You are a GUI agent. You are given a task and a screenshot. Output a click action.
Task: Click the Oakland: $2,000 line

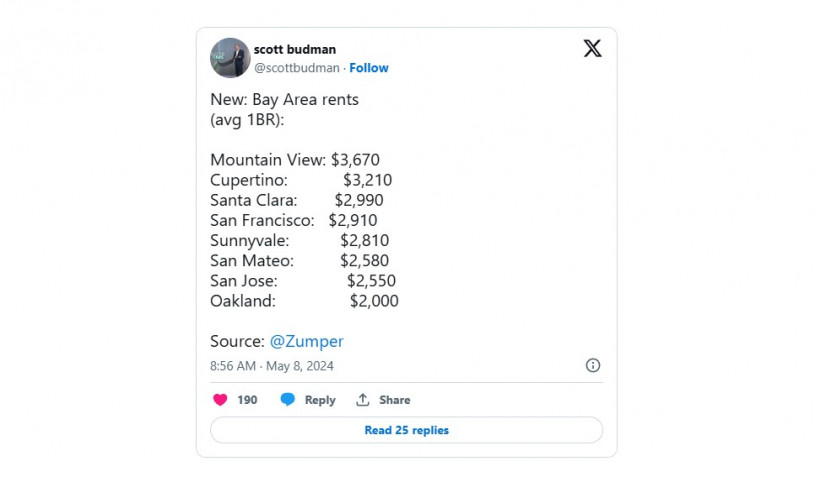304,300
